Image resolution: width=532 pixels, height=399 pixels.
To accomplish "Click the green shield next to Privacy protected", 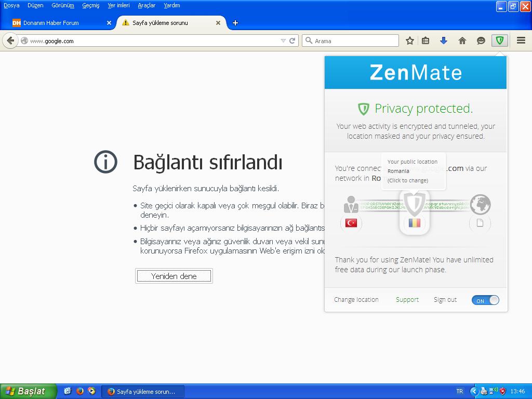I will click(x=363, y=109).
